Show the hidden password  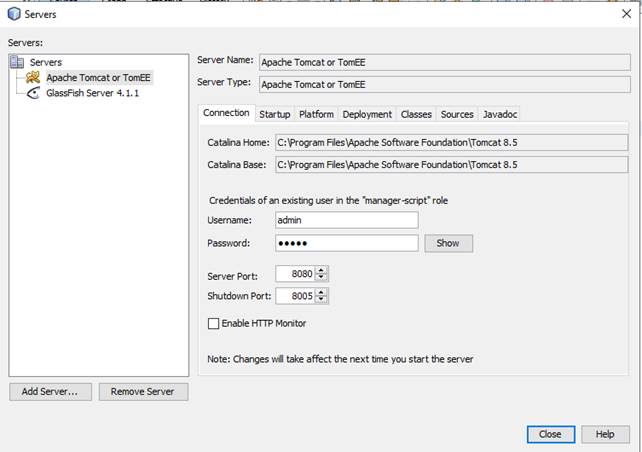pos(448,243)
